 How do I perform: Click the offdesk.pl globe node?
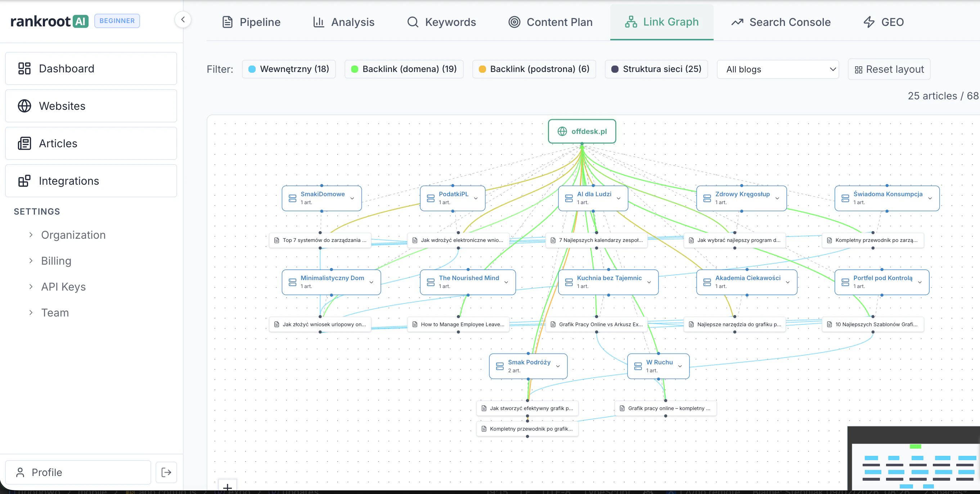coord(582,131)
